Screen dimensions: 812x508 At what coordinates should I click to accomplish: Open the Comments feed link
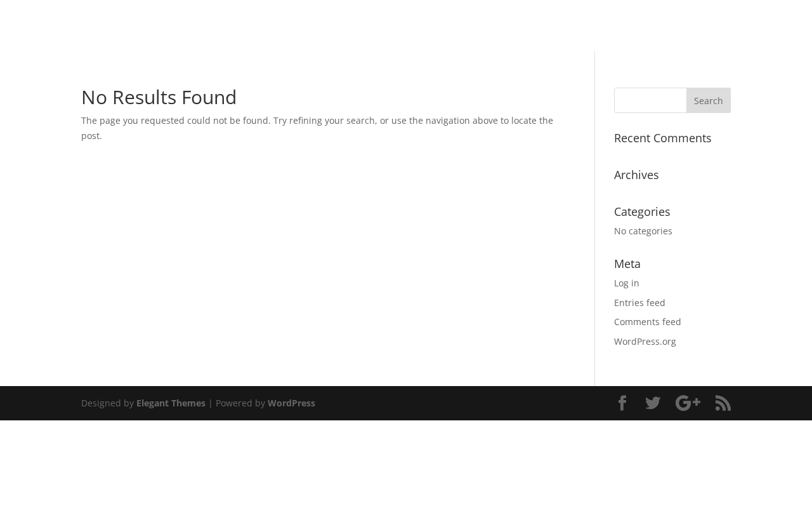coord(647,322)
